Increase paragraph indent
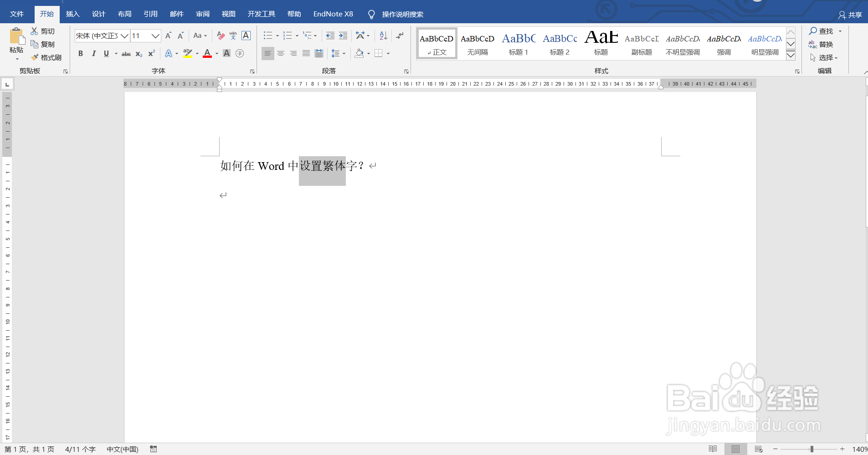 click(x=343, y=36)
